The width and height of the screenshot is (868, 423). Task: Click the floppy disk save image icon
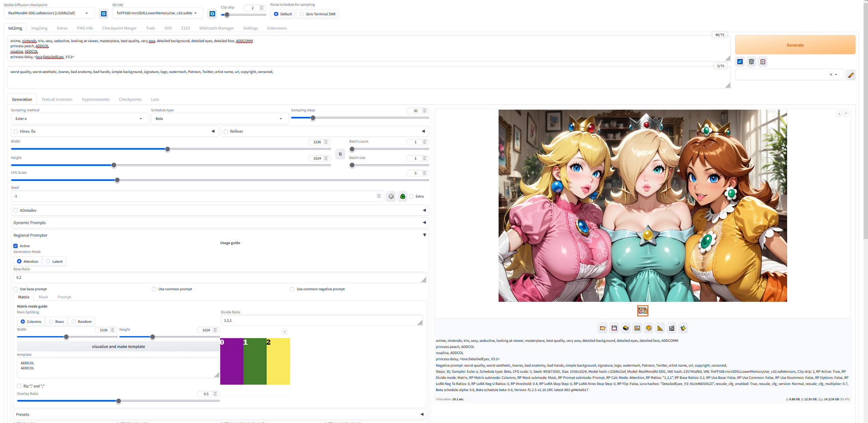tap(614, 328)
